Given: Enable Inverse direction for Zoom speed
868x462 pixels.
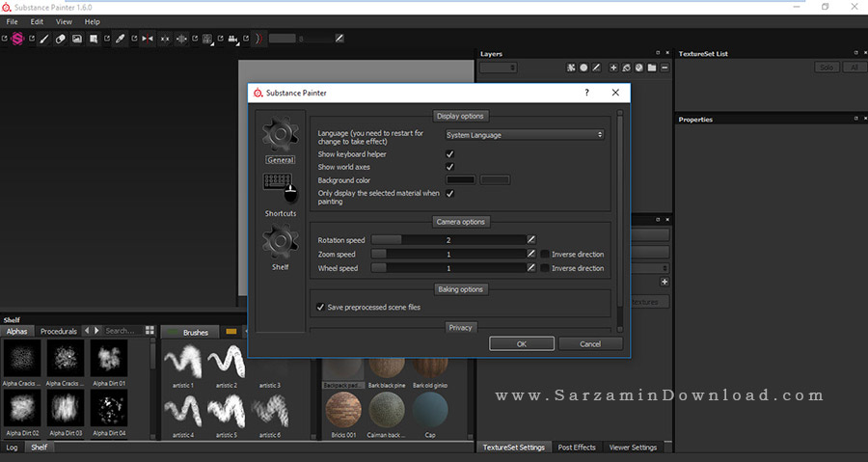Looking at the screenshot, I should [545, 254].
